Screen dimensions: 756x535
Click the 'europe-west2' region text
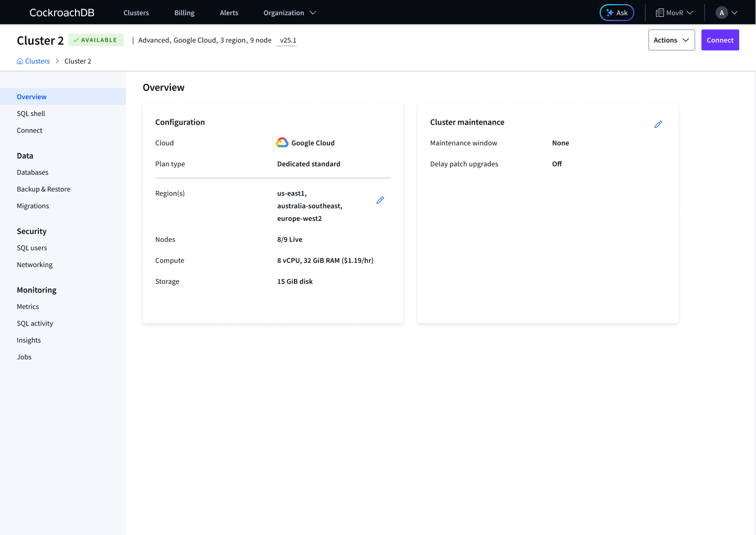(x=300, y=219)
